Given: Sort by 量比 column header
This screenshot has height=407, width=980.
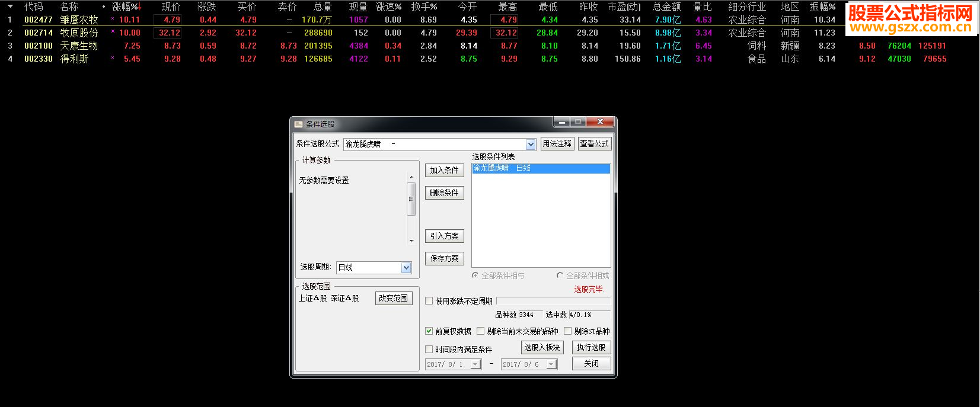Looking at the screenshot, I should pyautogui.click(x=703, y=7).
